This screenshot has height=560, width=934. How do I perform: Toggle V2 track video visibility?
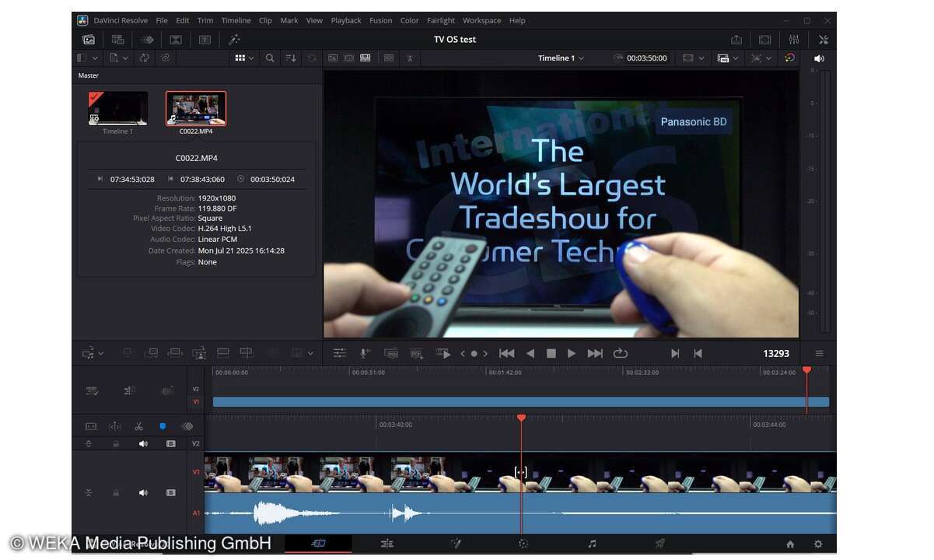click(x=171, y=443)
